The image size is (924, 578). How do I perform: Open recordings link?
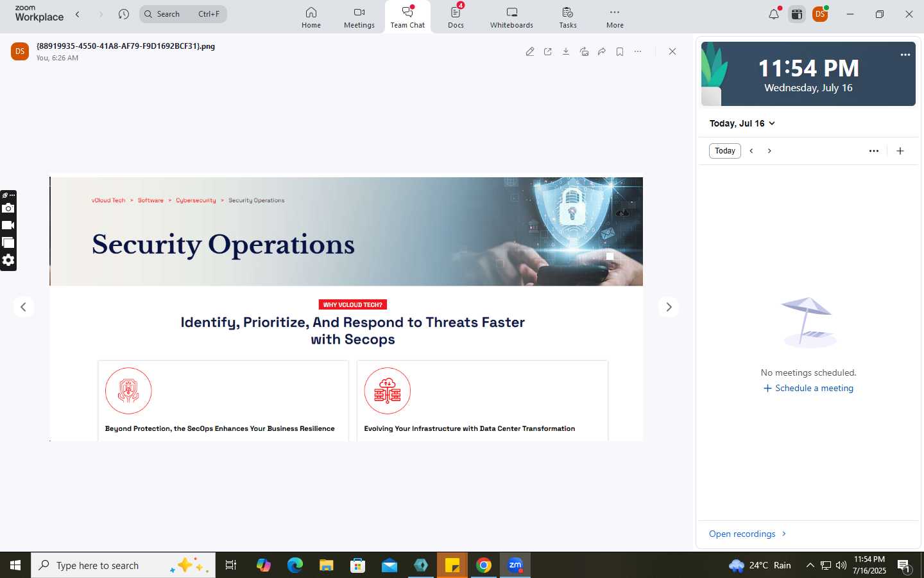748,534
